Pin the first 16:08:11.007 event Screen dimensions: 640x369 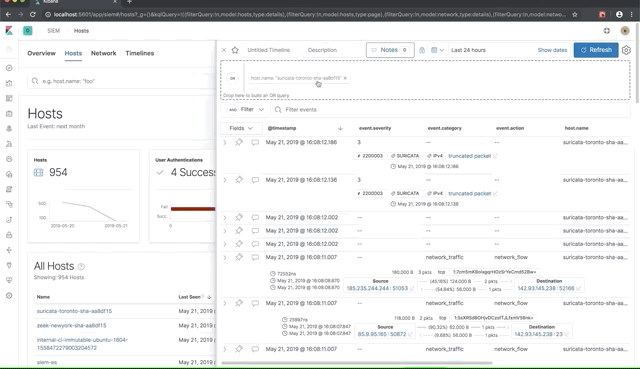tap(239, 257)
